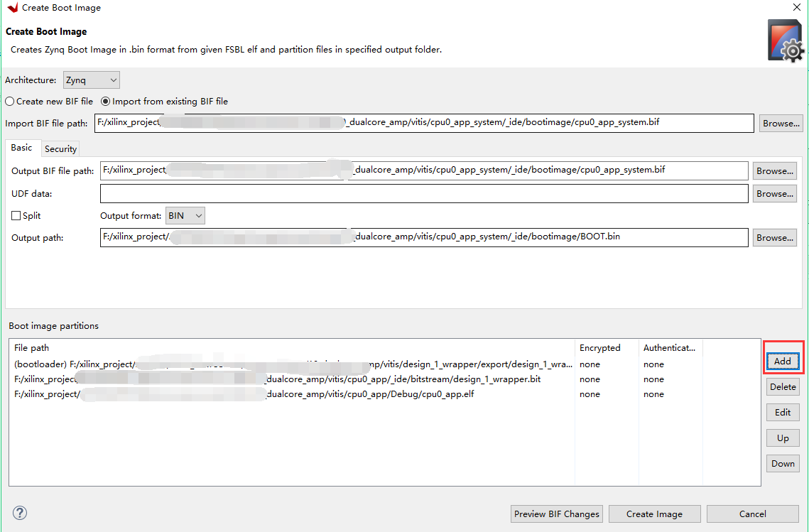Browse for UDF data file

click(x=774, y=193)
